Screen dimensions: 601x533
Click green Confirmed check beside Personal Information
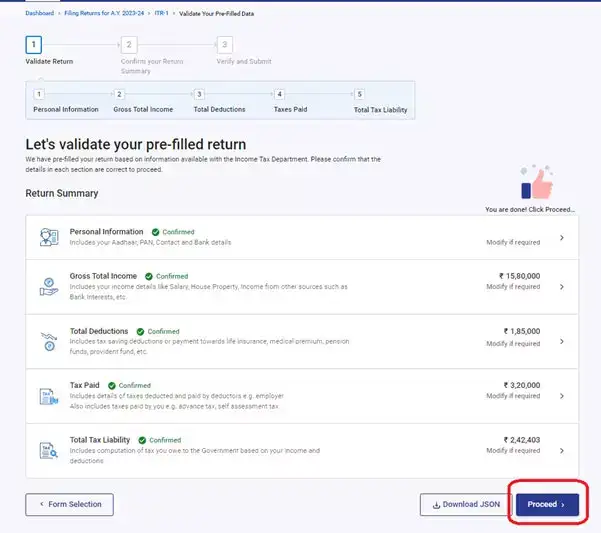coord(155,232)
